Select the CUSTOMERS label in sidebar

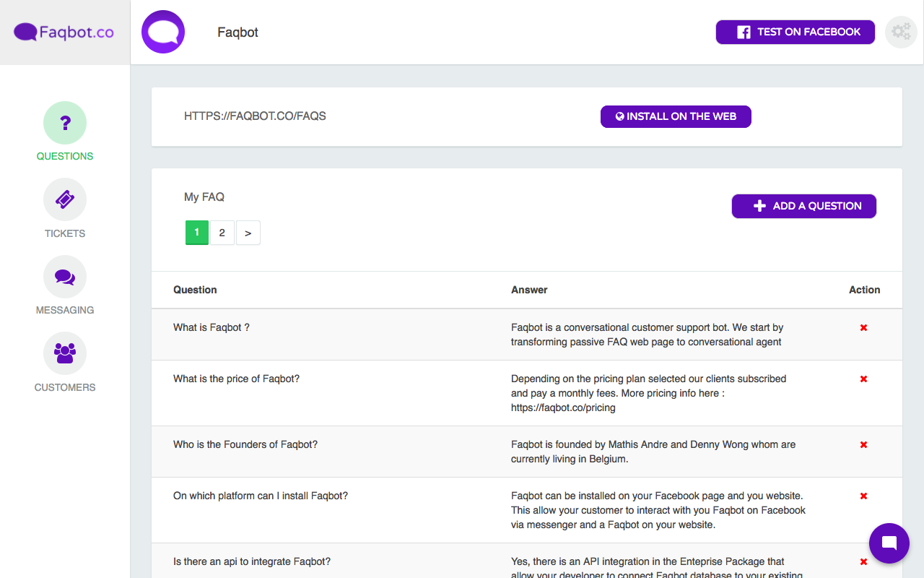(x=65, y=387)
